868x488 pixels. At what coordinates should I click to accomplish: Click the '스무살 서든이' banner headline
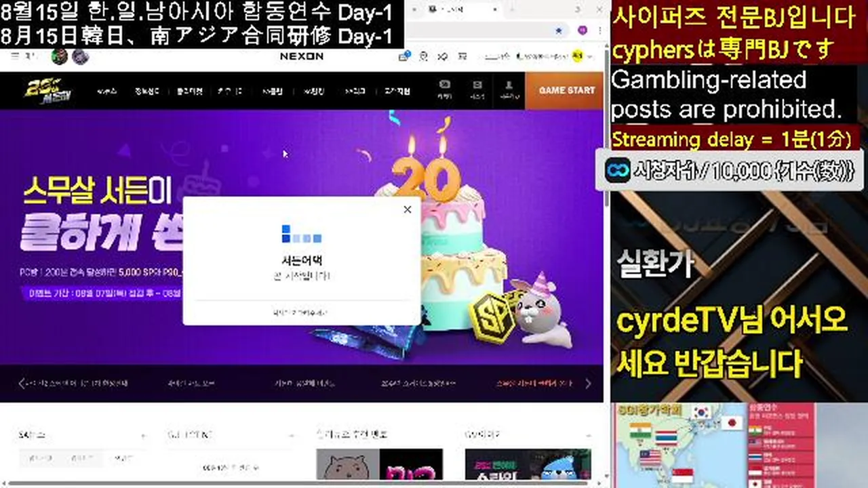96,191
